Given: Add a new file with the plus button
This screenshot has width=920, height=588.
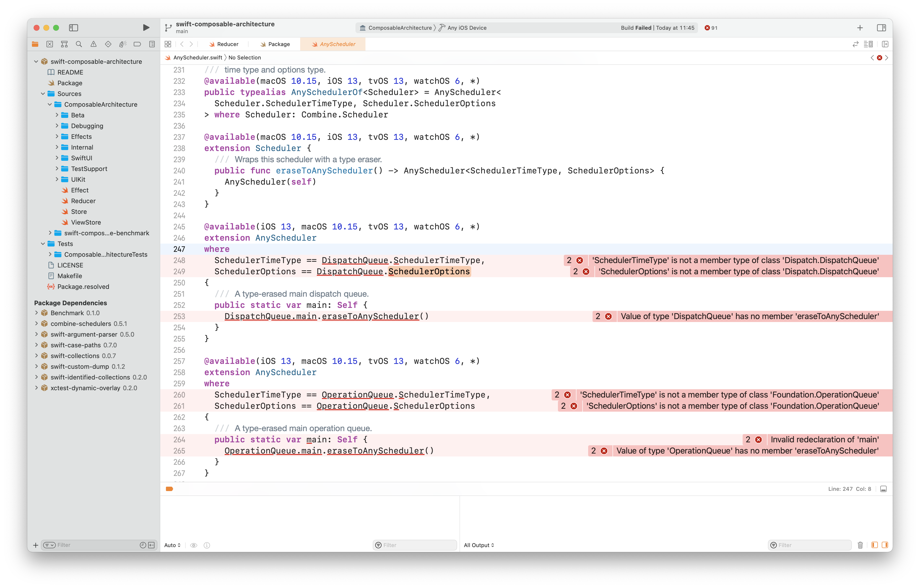Looking at the screenshot, I should click(36, 545).
